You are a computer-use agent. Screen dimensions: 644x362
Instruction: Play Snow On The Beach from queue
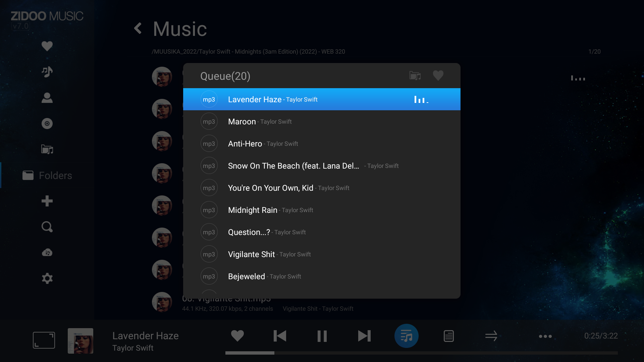[x=322, y=166]
